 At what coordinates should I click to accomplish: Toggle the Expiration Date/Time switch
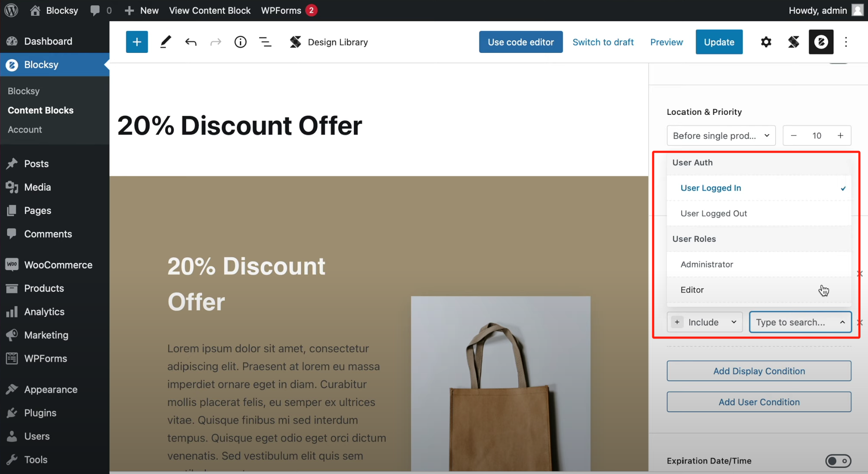[838, 461]
